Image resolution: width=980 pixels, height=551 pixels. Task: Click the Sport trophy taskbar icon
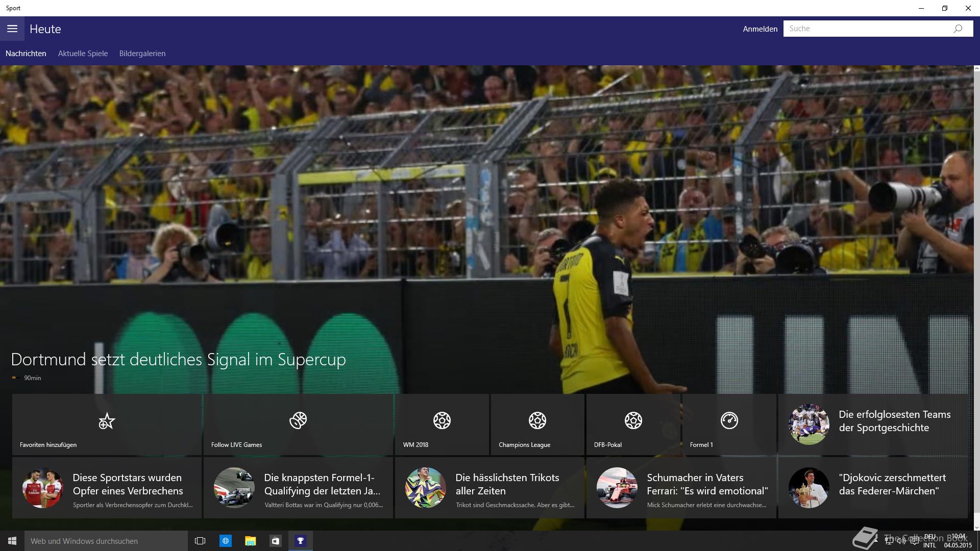coord(300,541)
